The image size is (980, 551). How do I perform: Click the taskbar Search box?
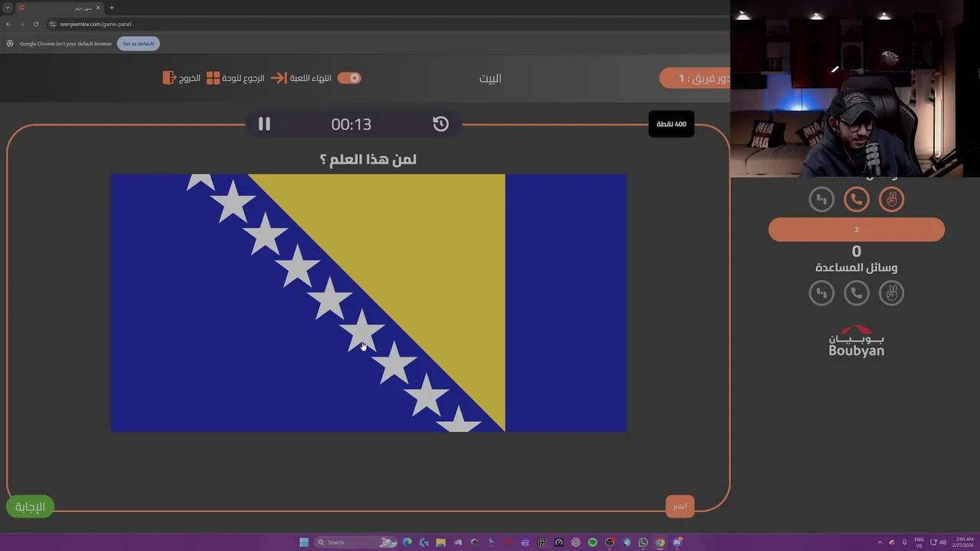tap(356, 543)
